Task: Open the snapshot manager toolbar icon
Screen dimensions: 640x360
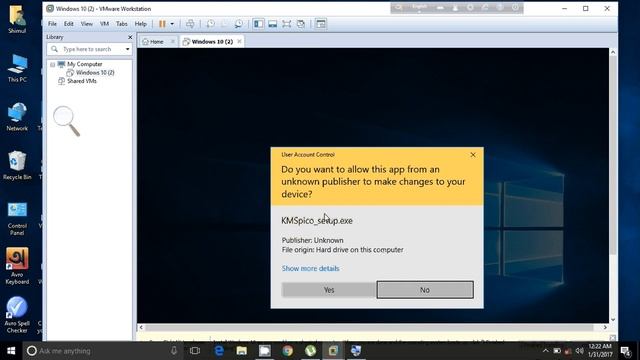Action: pyautogui.click(x=238, y=24)
